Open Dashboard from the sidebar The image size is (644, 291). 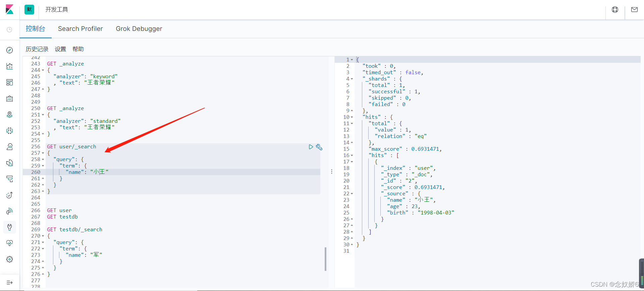coord(9,82)
